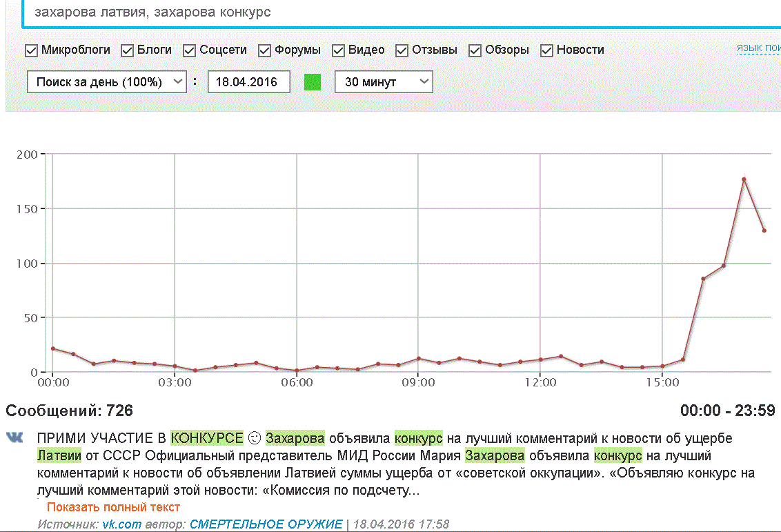Open the Поиск за день dropdown
Viewport: 781px width, 532px height.
[106, 82]
